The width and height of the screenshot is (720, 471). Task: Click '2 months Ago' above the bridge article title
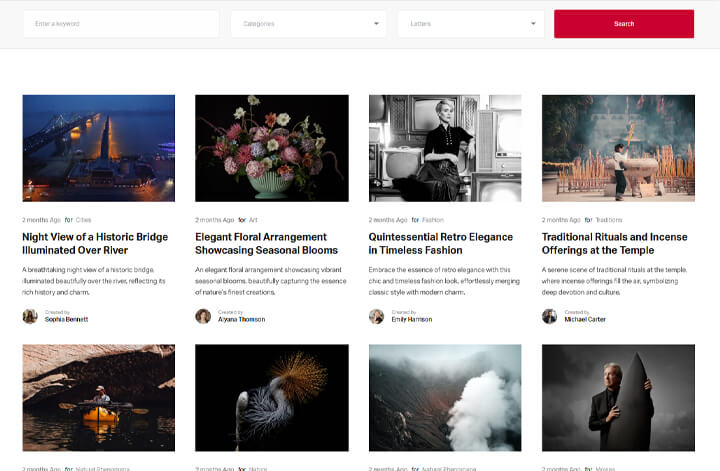pos(41,220)
